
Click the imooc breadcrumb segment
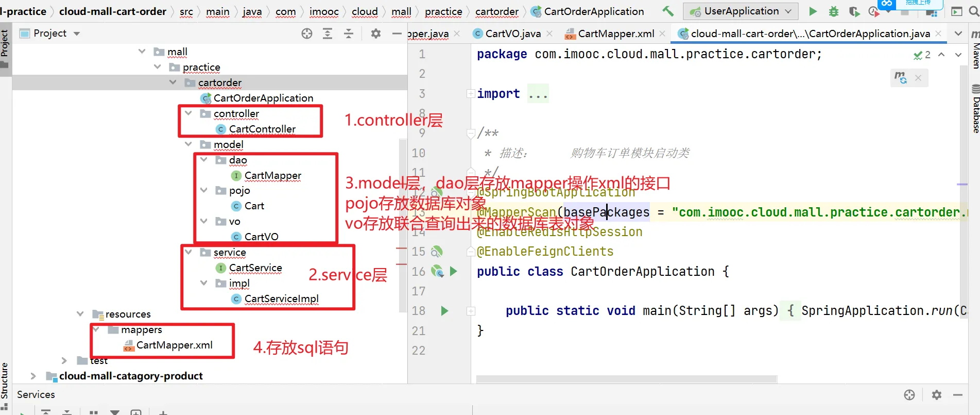[x=324, y=11]
